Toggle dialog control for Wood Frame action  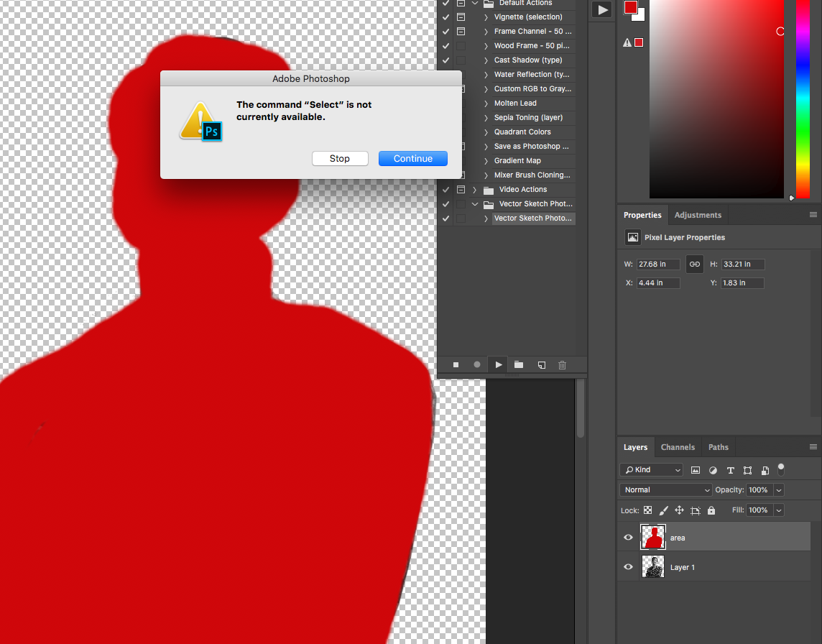461,46
